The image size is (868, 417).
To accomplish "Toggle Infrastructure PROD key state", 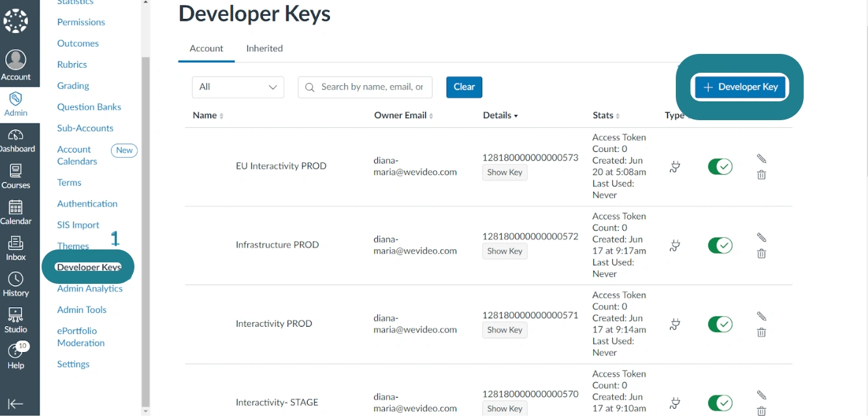I will pyautogui.click(x=720, y=246).
